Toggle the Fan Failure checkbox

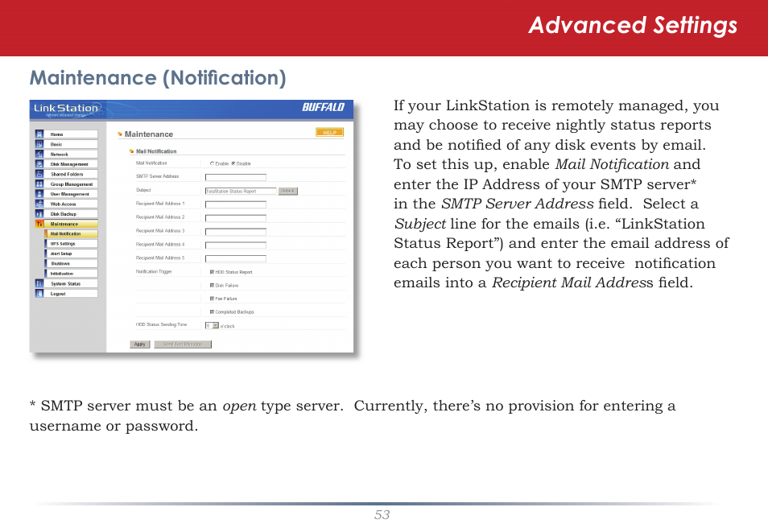(x=212, y=299)
